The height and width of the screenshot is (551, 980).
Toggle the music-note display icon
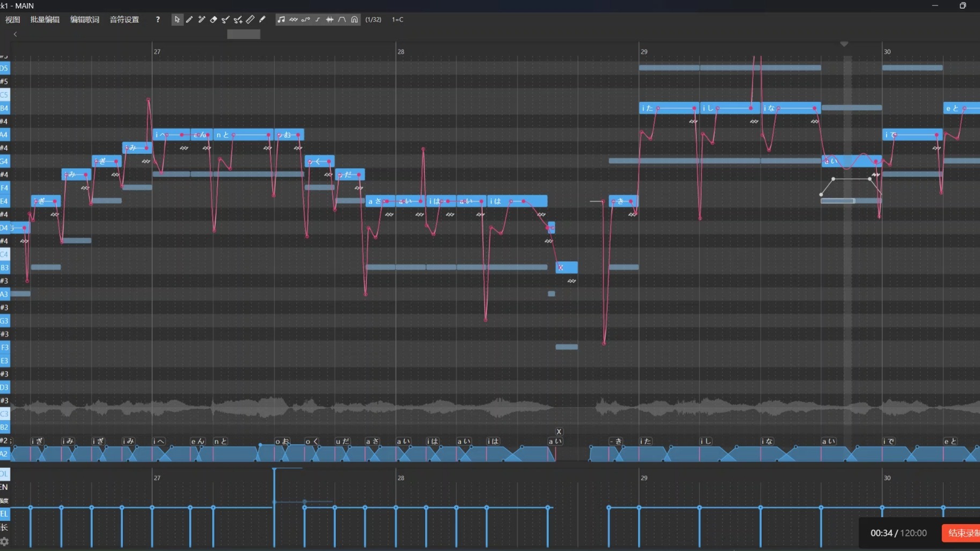point(281,19)
